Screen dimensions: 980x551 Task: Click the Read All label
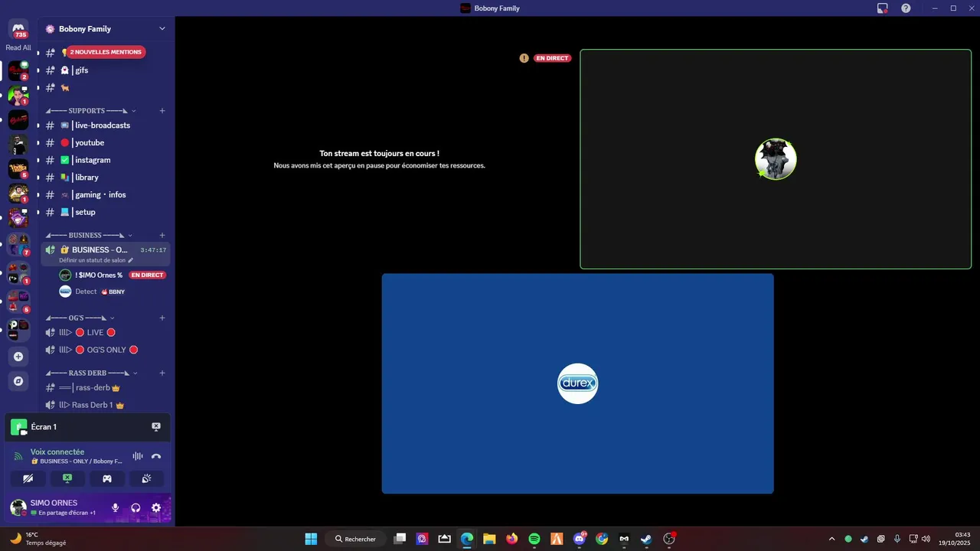point(18,47)
